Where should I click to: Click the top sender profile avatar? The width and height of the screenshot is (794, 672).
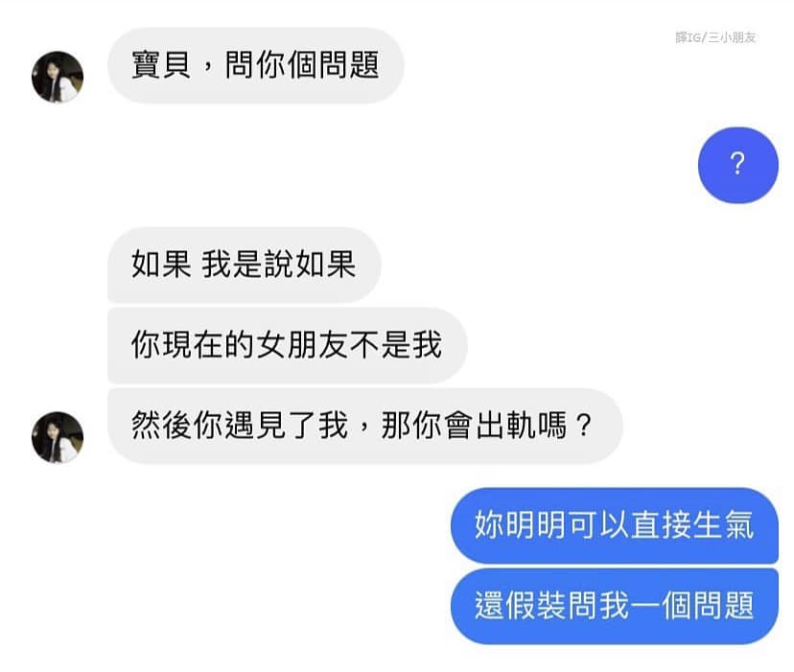pyautogui.click(x=58, y=77)
